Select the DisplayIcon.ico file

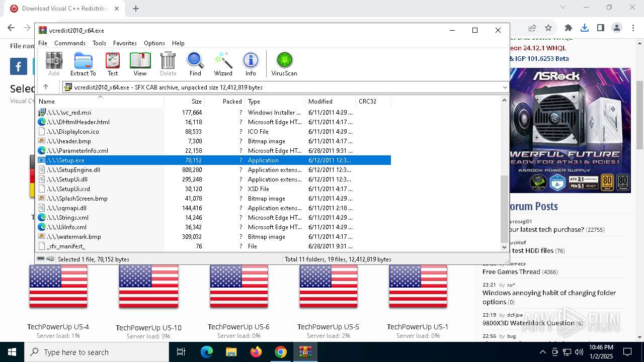213,132
